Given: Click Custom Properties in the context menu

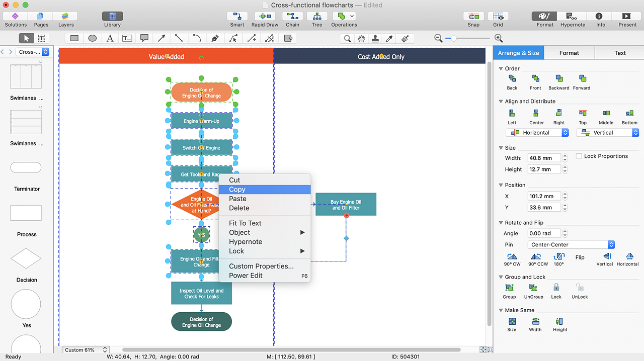Looking at the screenshot, I should (261, 266).
